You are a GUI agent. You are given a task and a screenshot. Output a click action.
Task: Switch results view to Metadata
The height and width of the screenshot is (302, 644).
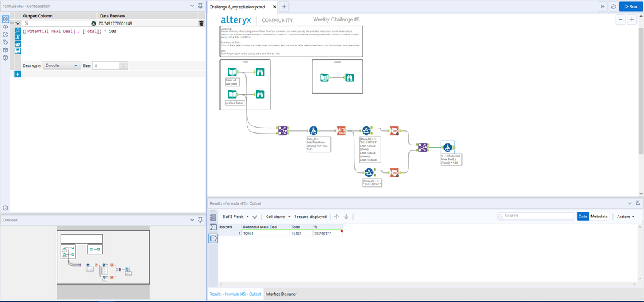click(x=599, y=217)
